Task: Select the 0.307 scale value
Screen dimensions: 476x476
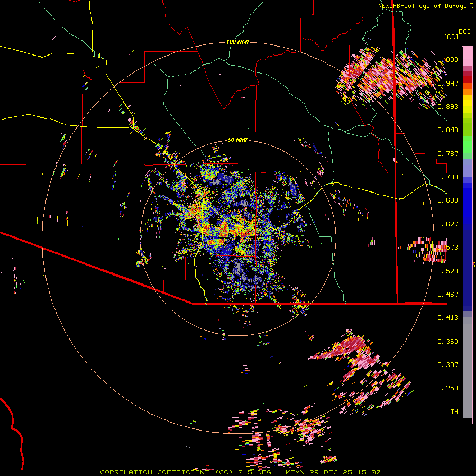Action: point(448,365)
